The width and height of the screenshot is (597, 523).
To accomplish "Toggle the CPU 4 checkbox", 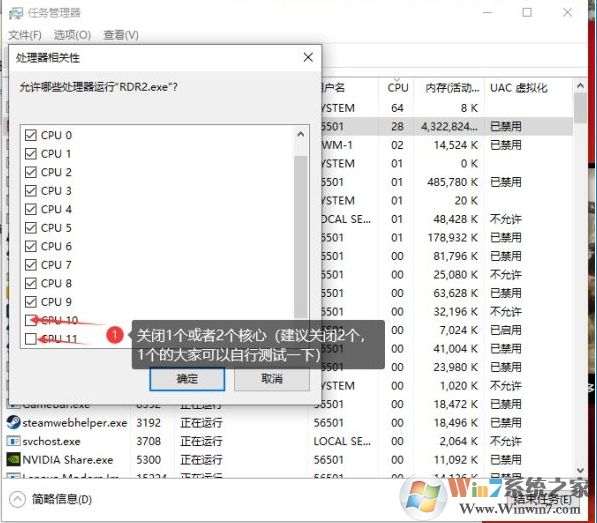I will [x=31, y=209].
